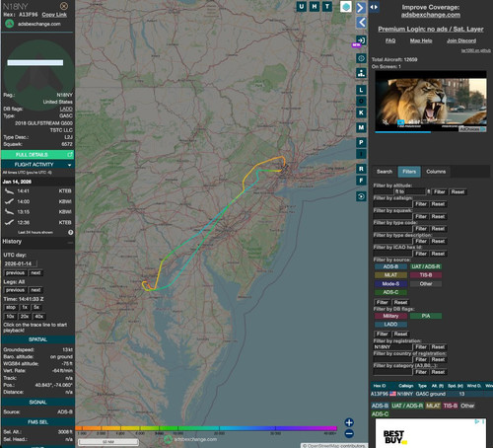
Task: Toggle the double-arrow sidebar width icon
Action: pyautogui.click(x=374, y=7)
